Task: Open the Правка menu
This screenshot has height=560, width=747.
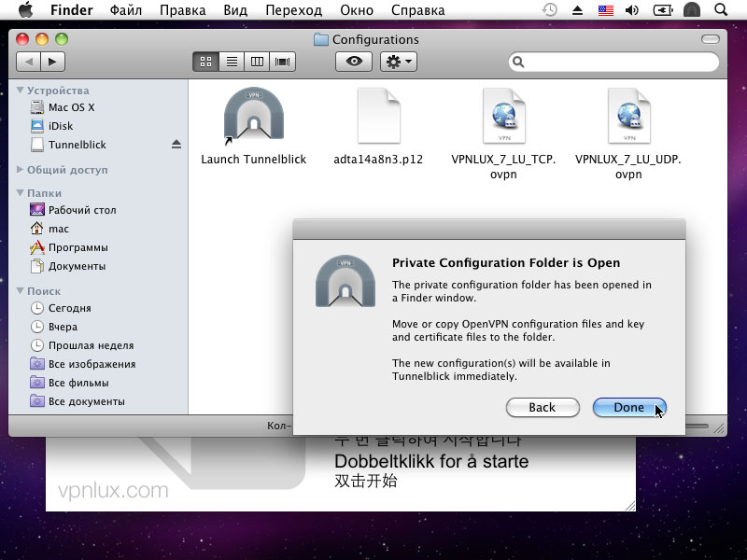Action: 182,10
